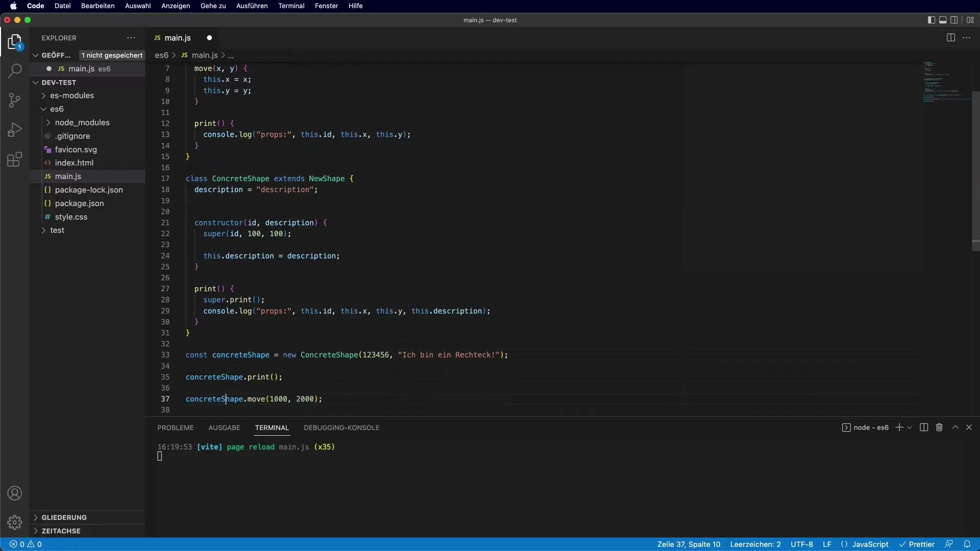Click unsaved dot on main.js tab
980x551 pixels.
pos(209,38)
